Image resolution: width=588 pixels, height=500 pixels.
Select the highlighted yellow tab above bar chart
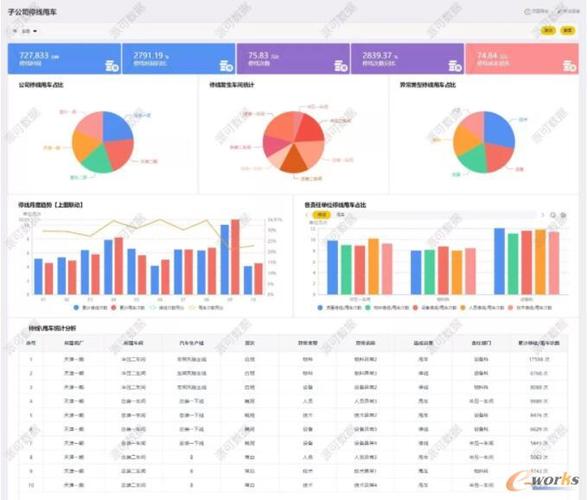[321, 215]
